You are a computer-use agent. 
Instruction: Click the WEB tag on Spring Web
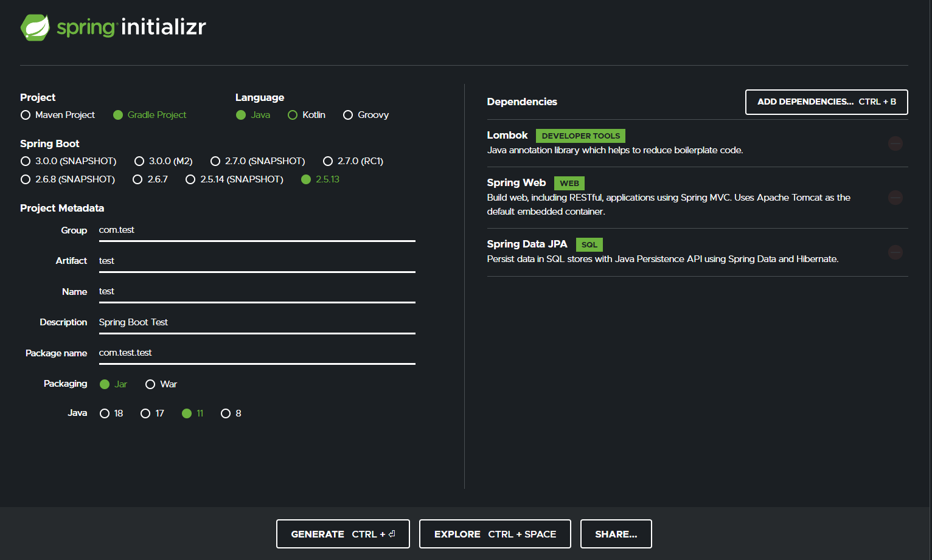(569, 183)
